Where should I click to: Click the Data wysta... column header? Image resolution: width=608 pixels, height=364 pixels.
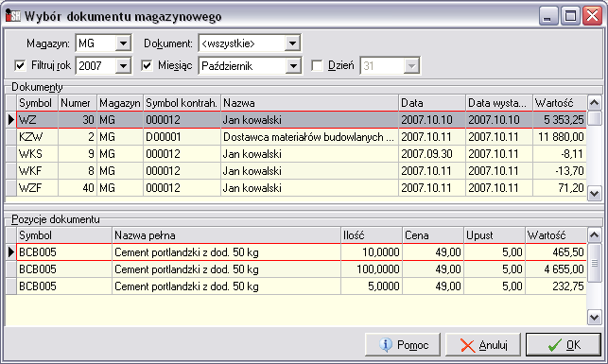point(499,103)
